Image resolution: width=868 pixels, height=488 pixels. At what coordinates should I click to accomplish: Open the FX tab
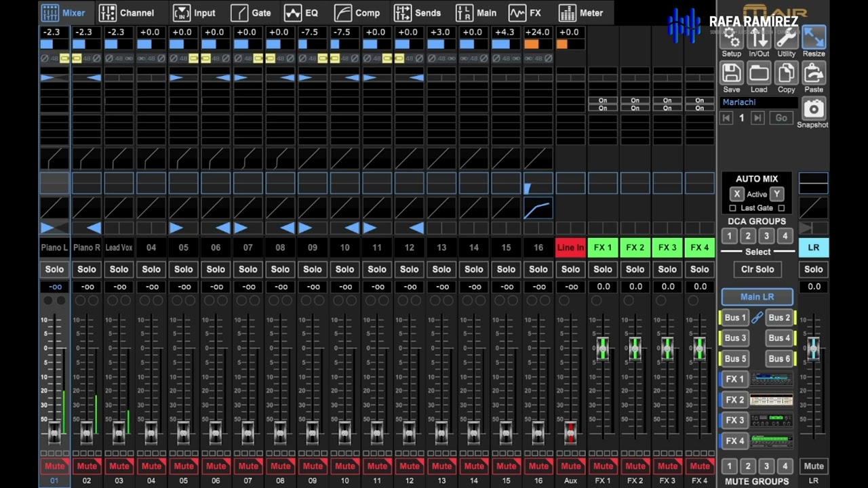[526, 12]
